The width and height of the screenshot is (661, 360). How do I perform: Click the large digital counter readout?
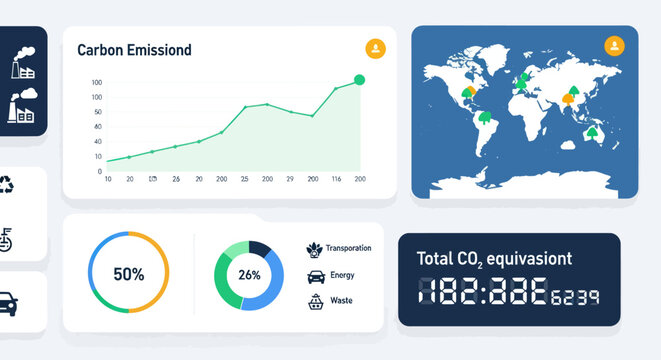pos(483,291)
